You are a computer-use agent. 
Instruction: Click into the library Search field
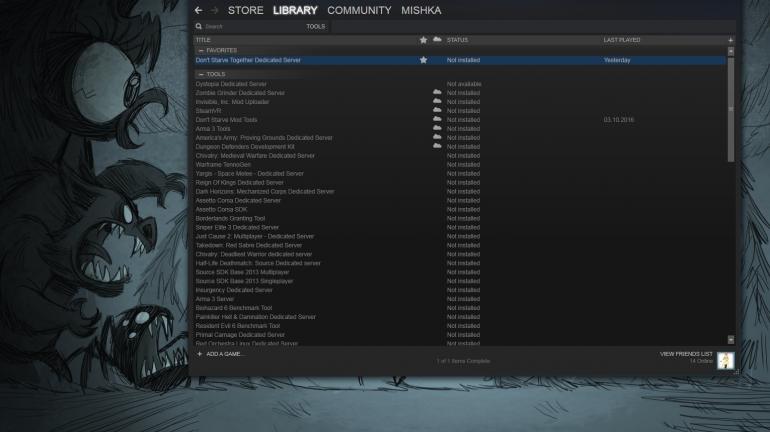point(253,27)
